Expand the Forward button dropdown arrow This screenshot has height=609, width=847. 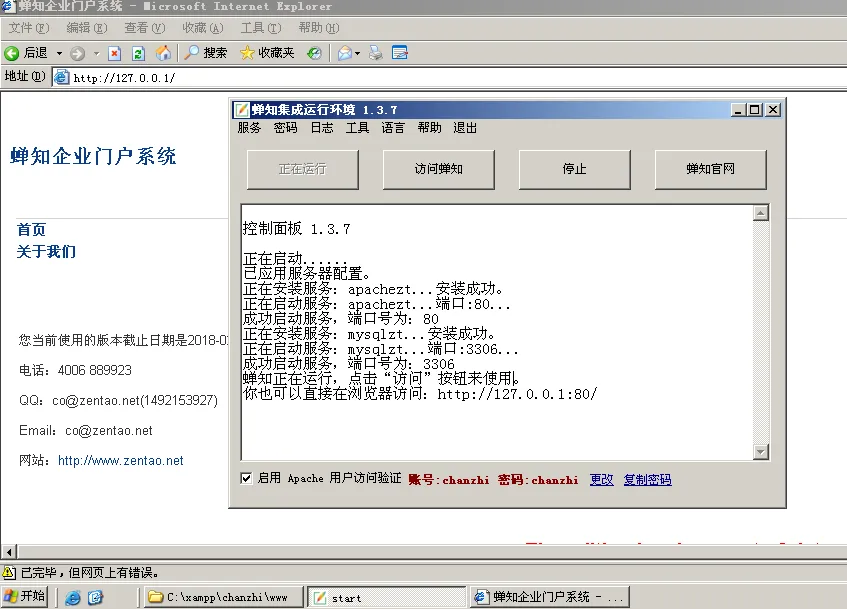[x=96, y=53]
